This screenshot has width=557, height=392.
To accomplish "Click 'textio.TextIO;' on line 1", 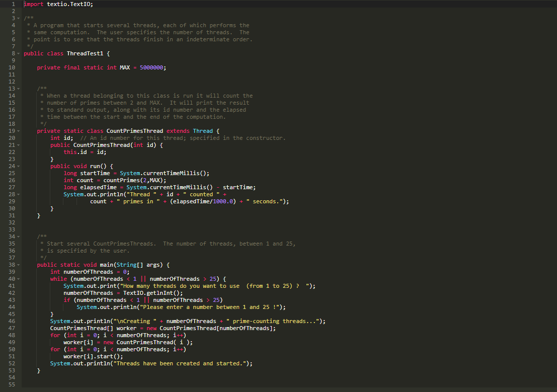I will click(70, 4).
